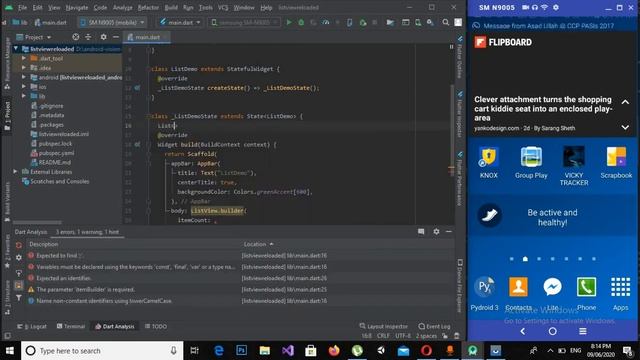Open the Apps drawer on the phone

pyautogui.click(x=620, y=293)
